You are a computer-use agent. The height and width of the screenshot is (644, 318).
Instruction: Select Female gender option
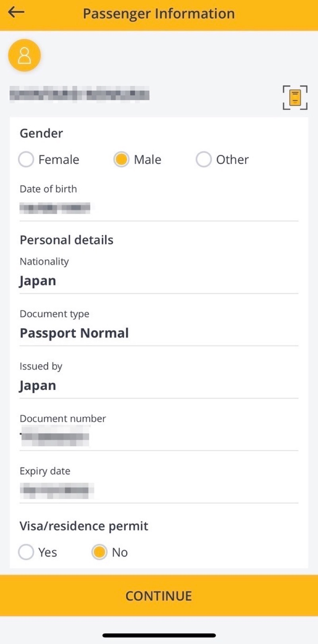click(26, 160)
